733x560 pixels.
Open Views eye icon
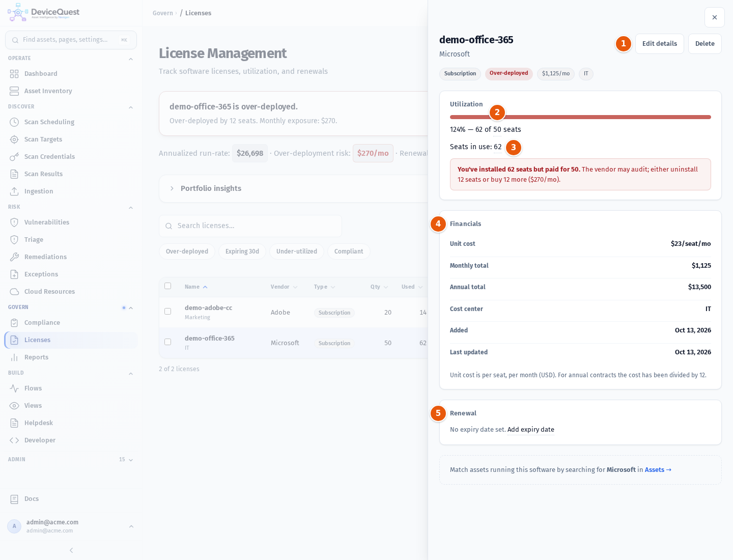tap(14, 406)
